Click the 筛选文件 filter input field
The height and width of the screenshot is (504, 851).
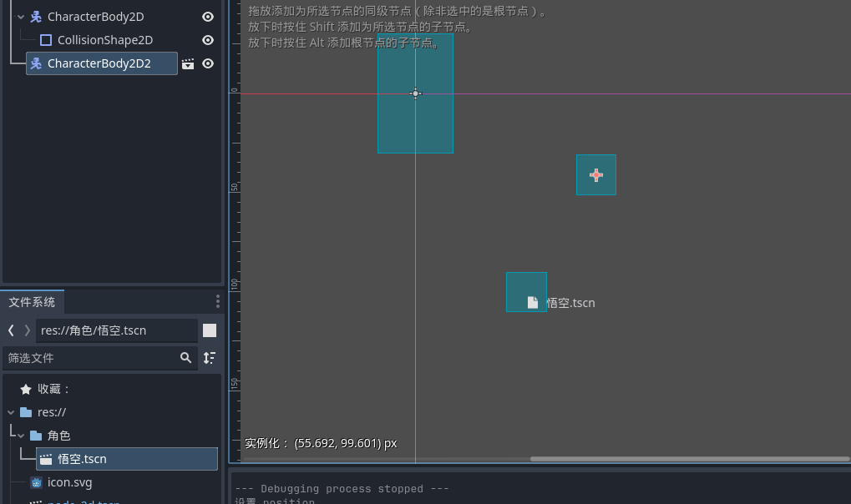tap(90, 358)
